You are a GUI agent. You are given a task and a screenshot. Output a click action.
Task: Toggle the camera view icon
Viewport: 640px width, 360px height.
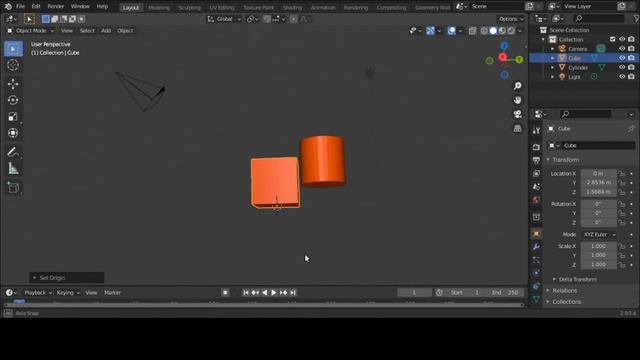coord(518,114)
